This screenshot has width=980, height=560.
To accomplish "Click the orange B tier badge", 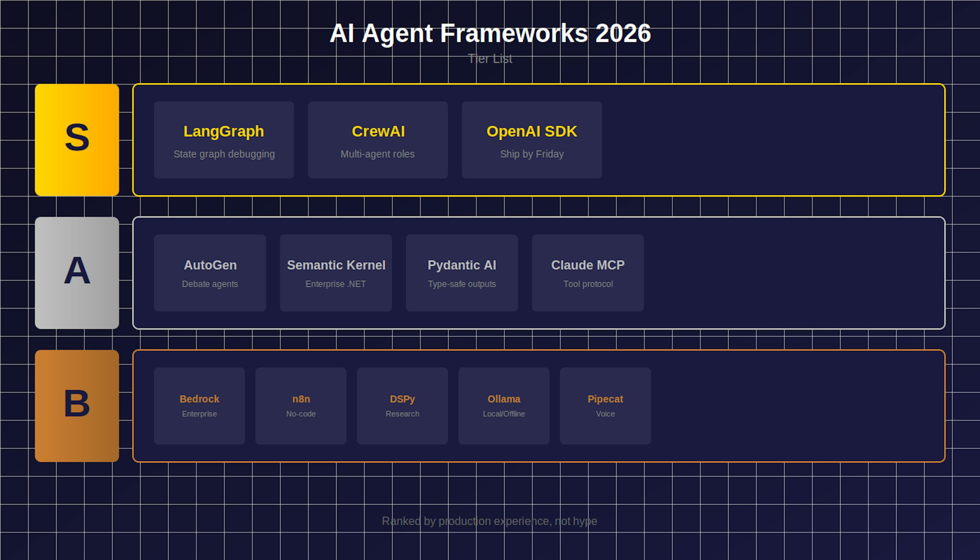I will coord(77,405).
